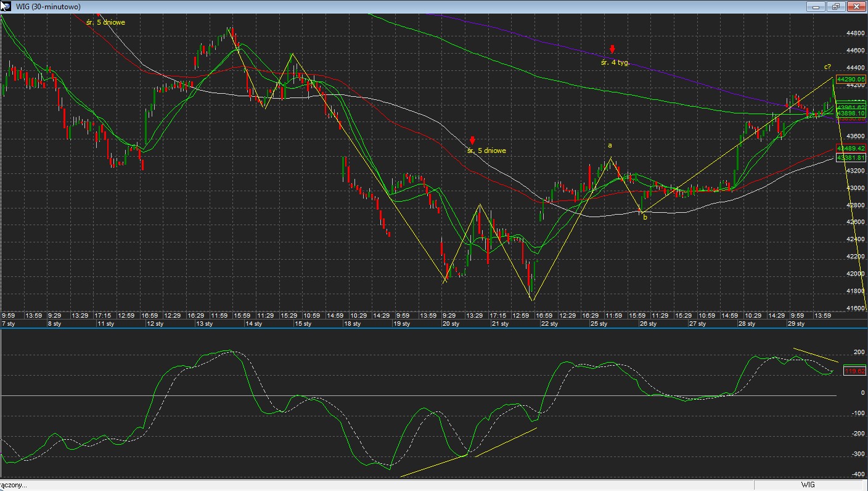Viewport: 868px width, 491px height.
Task: Restore down the WIG chart window
Action: click(835, 7)
